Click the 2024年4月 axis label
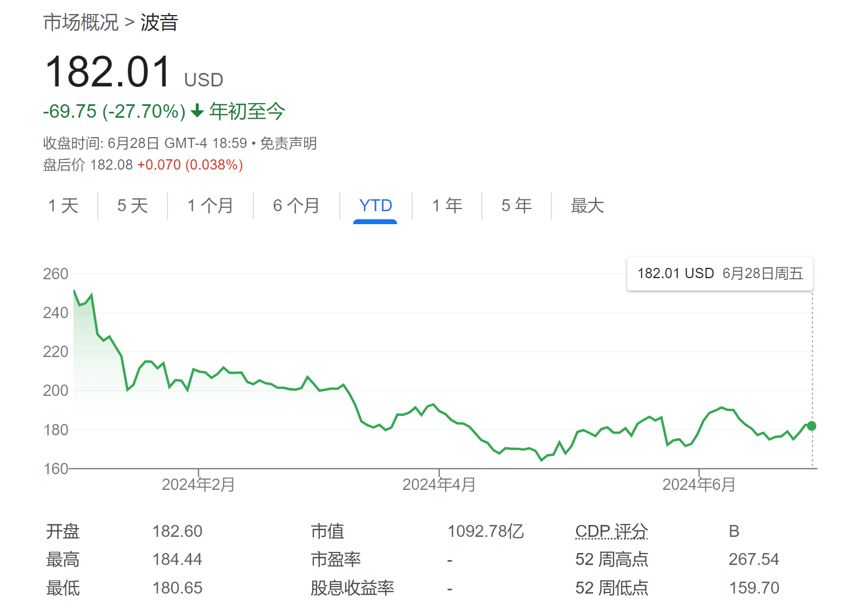This screenshot has height=613, width=868. pos(439,485)
